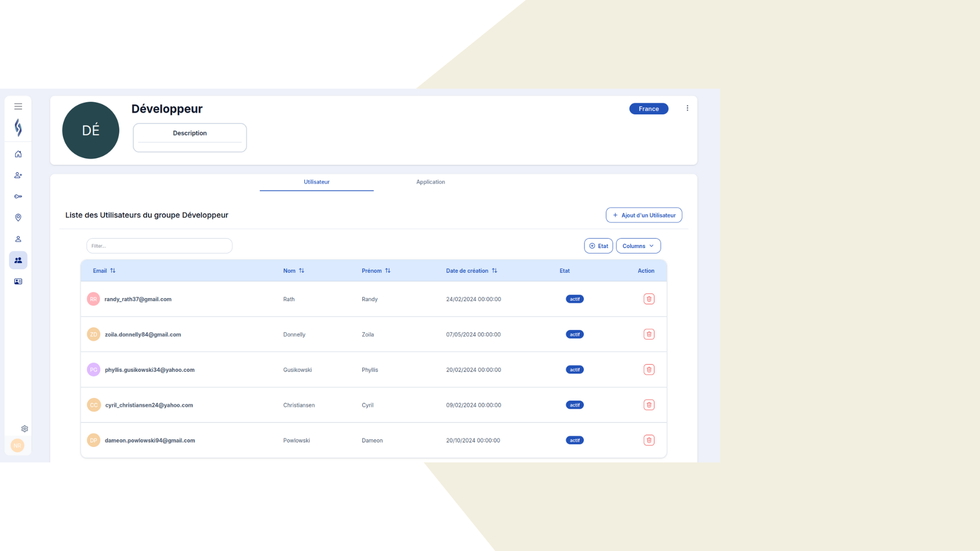Open the settings gear icon
This screenshot has width=980, height=551.
coord(24,429)
